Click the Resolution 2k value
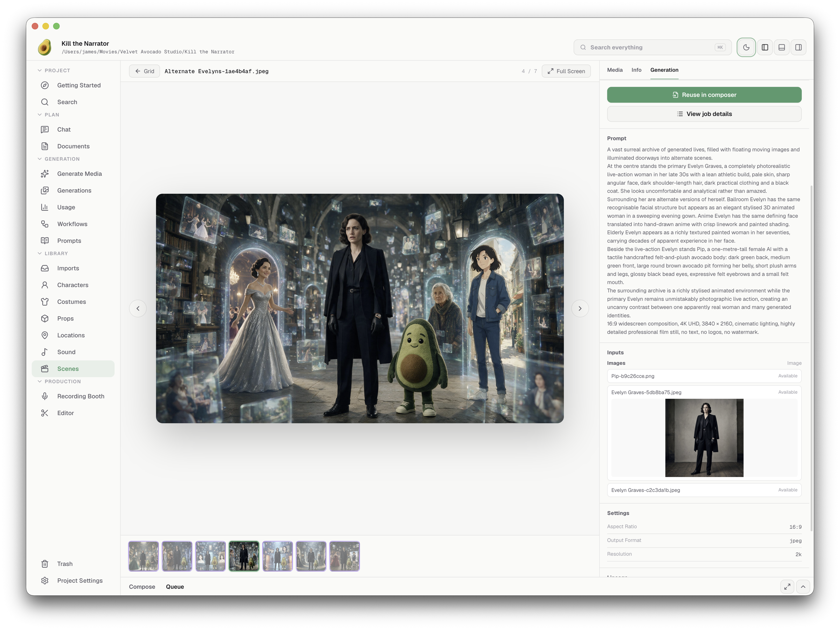The height and width of the screenshot is (630, 840). [x=798, y=554]
